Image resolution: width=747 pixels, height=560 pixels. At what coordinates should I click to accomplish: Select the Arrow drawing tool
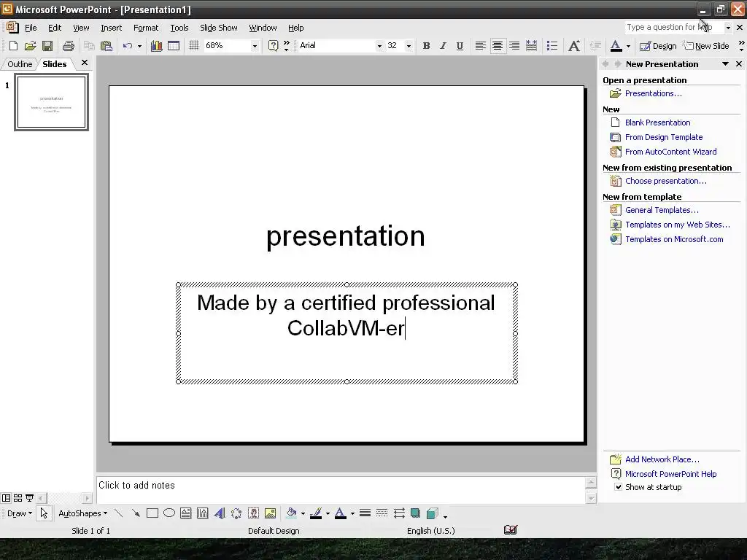[136, 513]
